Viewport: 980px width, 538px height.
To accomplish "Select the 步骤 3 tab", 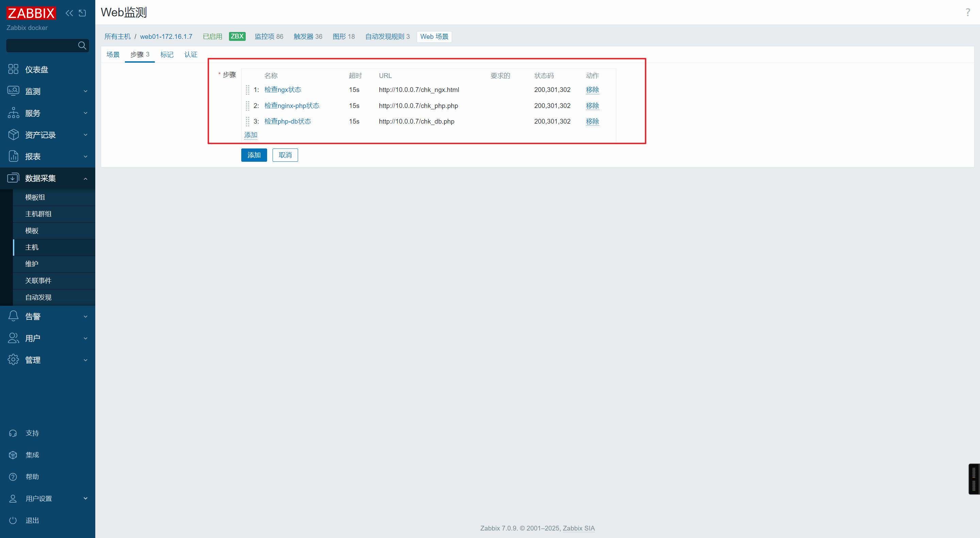I will coord(140,54).
